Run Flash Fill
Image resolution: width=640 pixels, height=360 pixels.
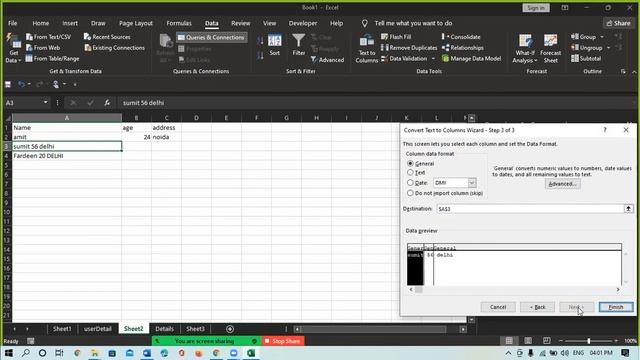pyautogui.click(x=396, y=37)
